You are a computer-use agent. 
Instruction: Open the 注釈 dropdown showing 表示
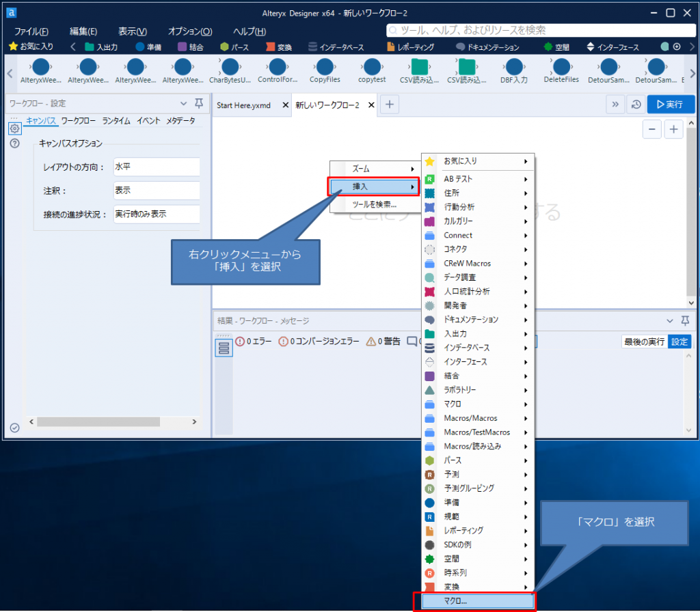157,191
